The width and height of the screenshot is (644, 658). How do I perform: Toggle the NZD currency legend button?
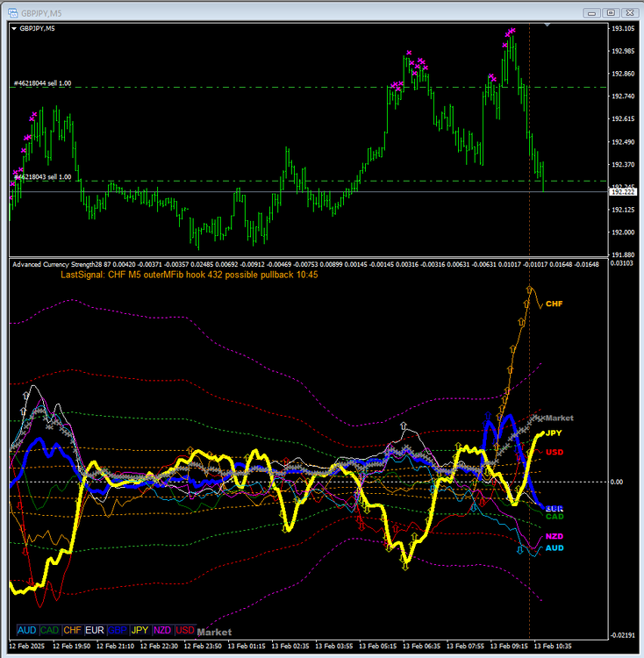[162, 630]
